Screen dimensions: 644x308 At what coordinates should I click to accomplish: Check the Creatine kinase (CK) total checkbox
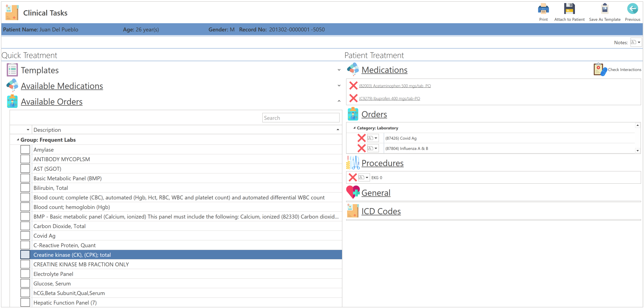click(x=25, y=255)
